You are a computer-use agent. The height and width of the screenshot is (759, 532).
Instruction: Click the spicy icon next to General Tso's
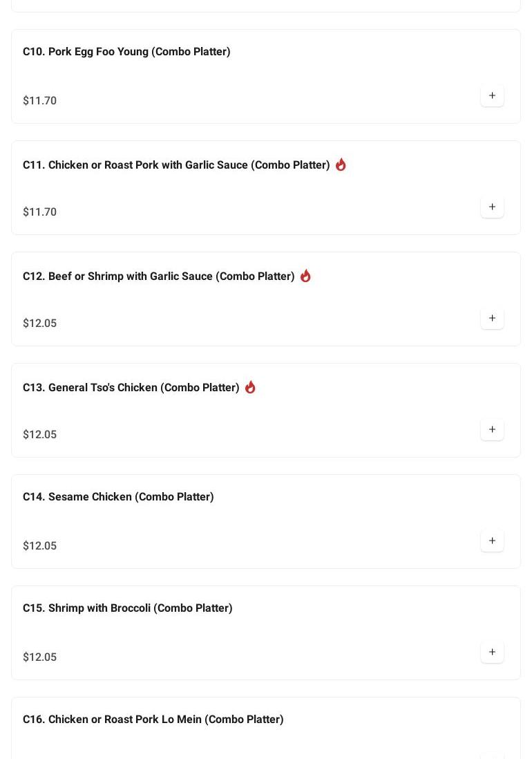coord(250,387)
